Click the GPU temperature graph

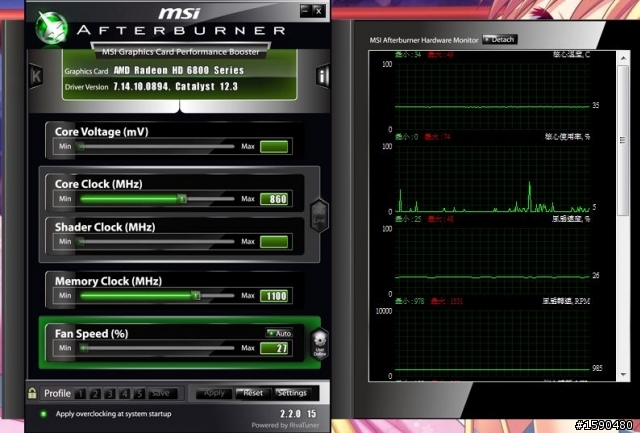tap(492, 97)
